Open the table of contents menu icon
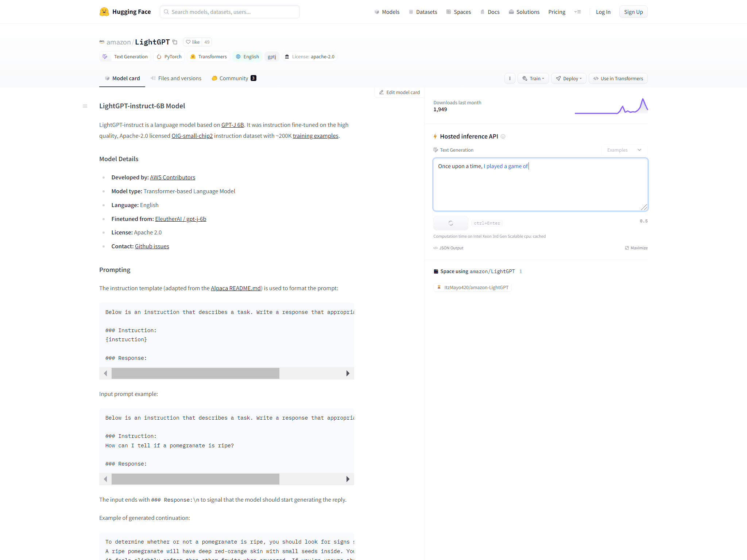Viewport: 747px width, 560px height. coord(85,106)
